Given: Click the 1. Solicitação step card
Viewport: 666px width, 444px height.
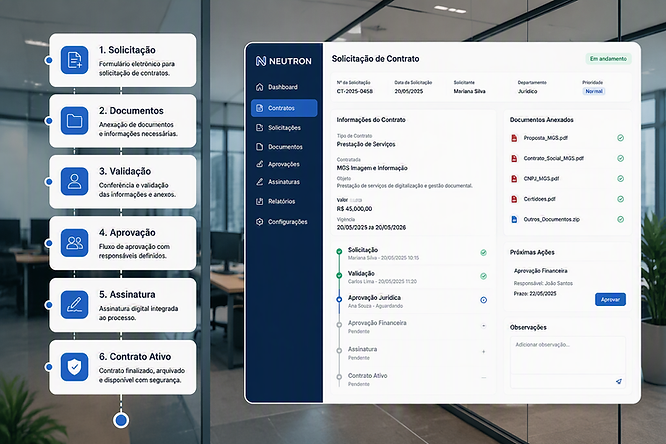Looking at the screenshot, I should tap(123, 60).
